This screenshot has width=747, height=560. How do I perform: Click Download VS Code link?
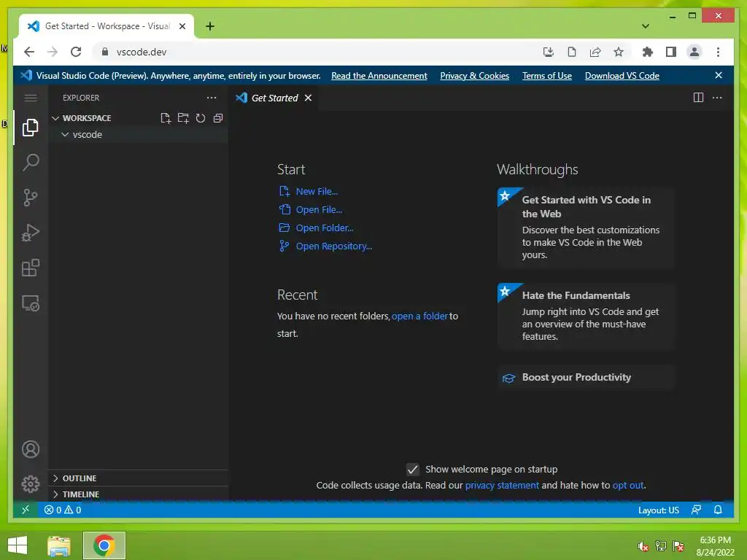point(622,76)
